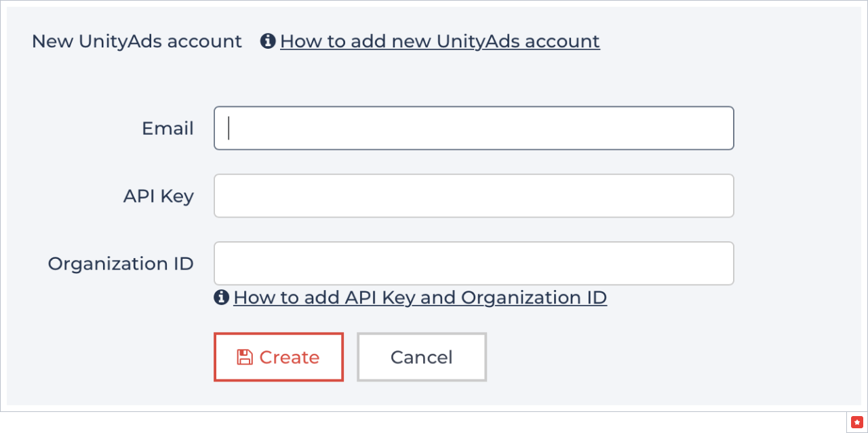Open the How to add new UnityAds account guide
868x433 pixels.
click(x=440, y=41)
